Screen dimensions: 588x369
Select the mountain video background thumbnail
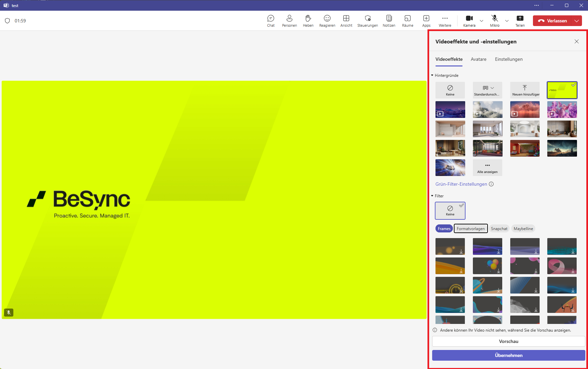450,110
